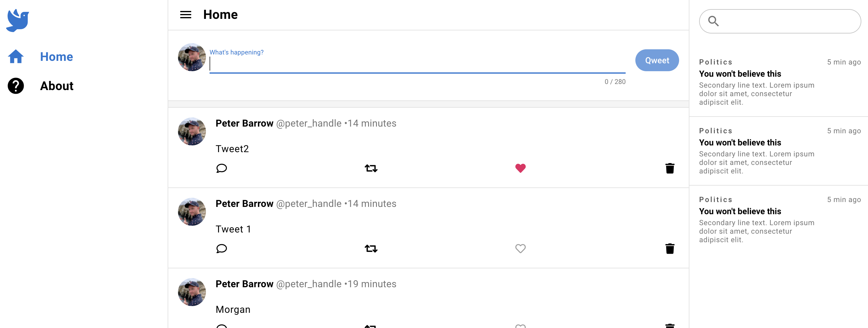The width and height of the screenshot is (868, 328).
Task: Click the Qweet button
Action: click(657, 61)
